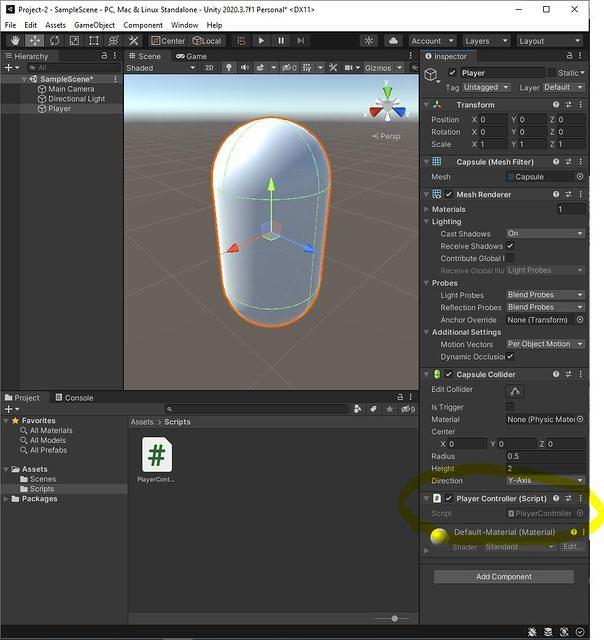Toggle scene lighting bulb icon
604x640 pixels.
pyautogui.click(x=229, y=68)
